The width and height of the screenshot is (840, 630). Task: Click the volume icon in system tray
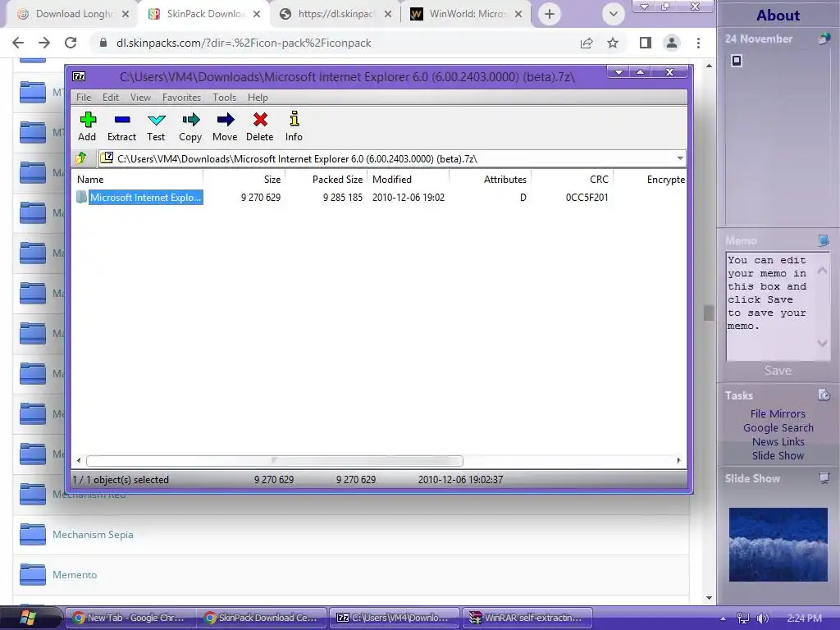coord(762,619)
